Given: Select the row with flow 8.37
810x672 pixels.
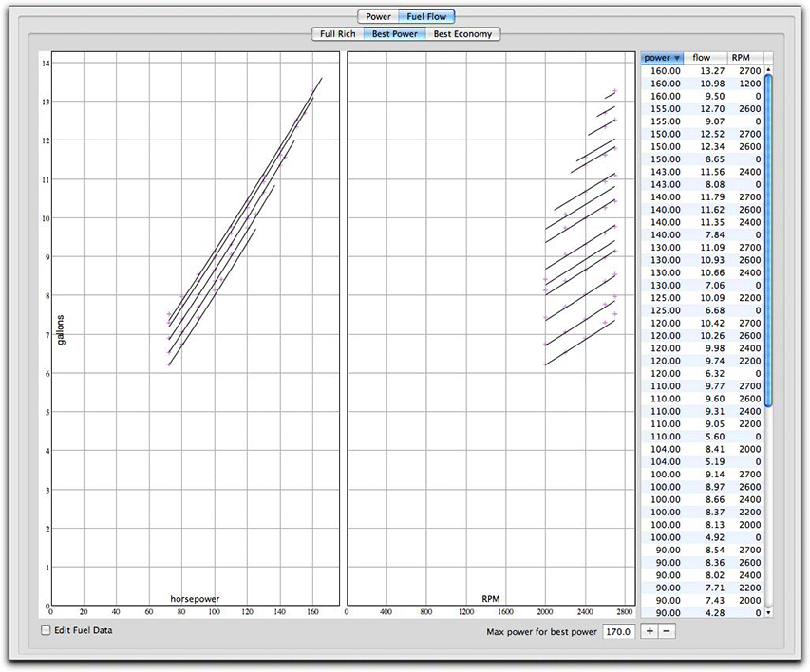Looking at the screenshot, I should click(x=703, y=512).
